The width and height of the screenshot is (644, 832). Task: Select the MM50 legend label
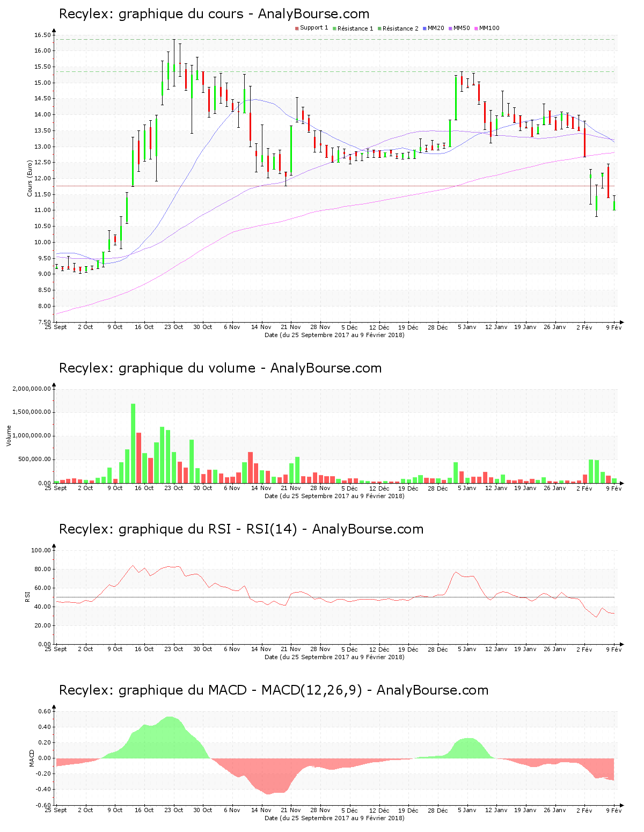(462, 28)
